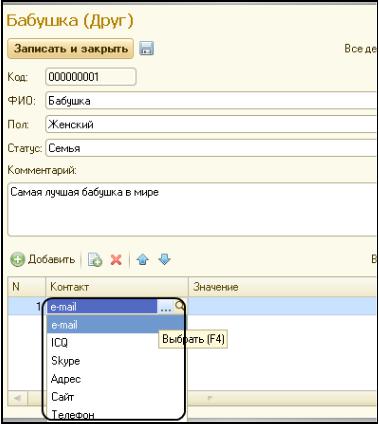Click the copy row icon in table toolbar

95,260
